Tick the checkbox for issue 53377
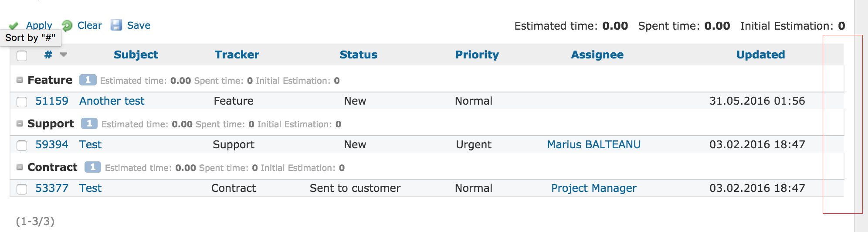 pos(22,189)
